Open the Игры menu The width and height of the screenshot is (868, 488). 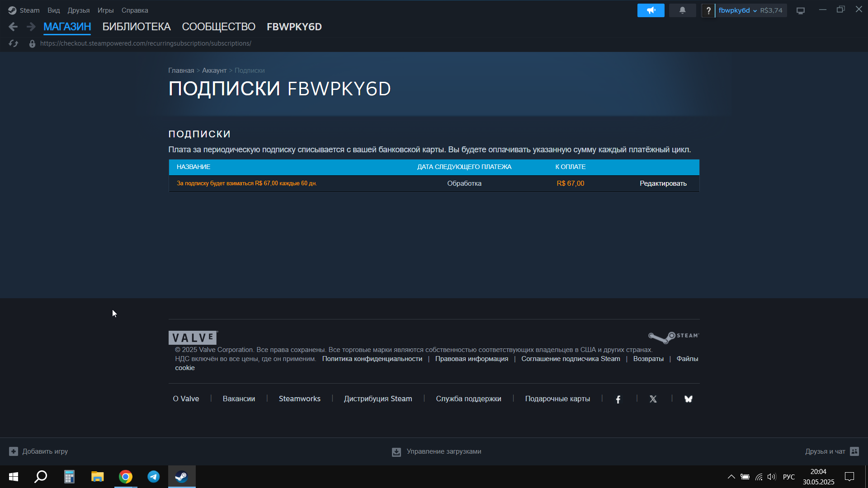105,10
